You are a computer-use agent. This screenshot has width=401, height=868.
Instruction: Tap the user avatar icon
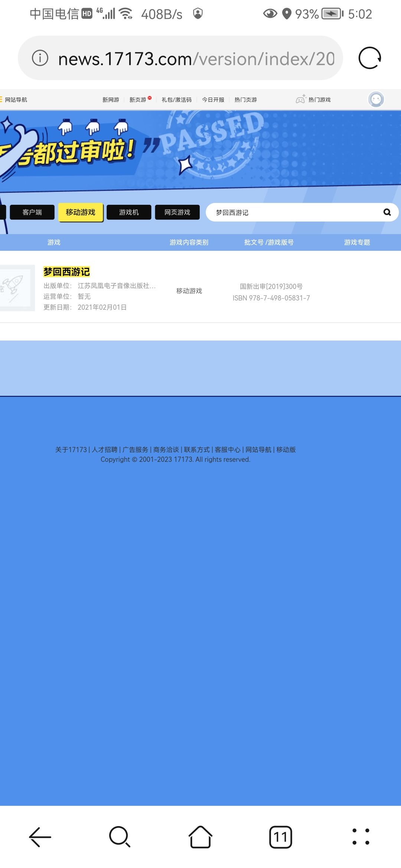[376, 99]
